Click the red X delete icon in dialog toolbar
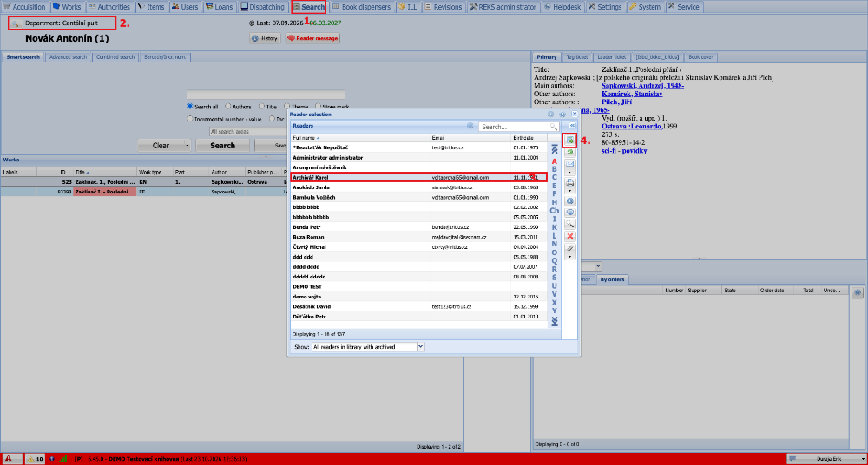868x465 pixels. coord(569,236)
